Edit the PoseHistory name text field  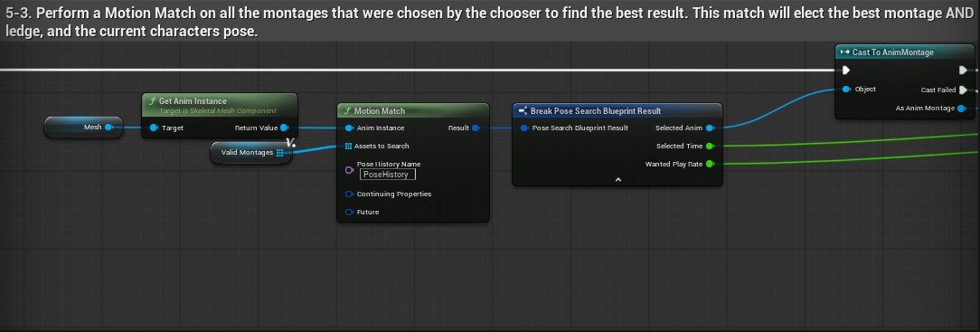[x=388, y=175]
